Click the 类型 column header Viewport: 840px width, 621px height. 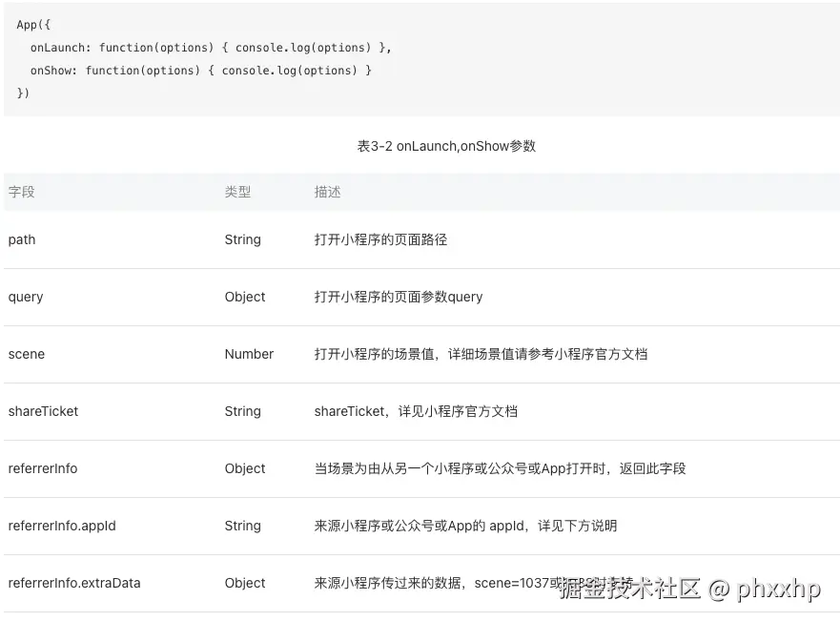click(x=237, y=192)
